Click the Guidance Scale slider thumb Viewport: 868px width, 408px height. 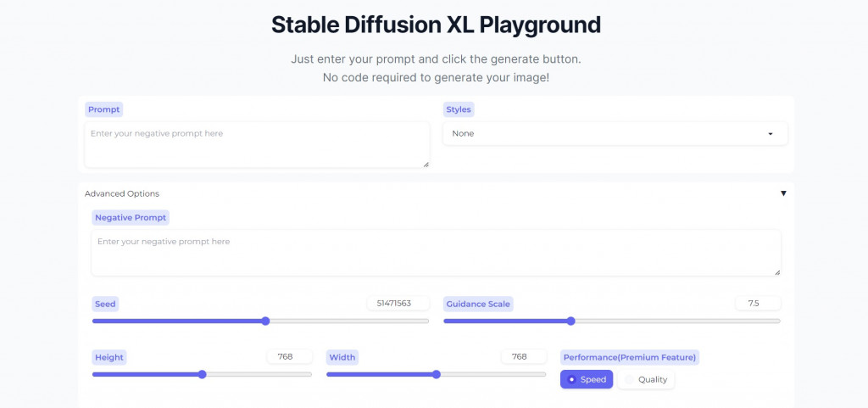point(570,321)
